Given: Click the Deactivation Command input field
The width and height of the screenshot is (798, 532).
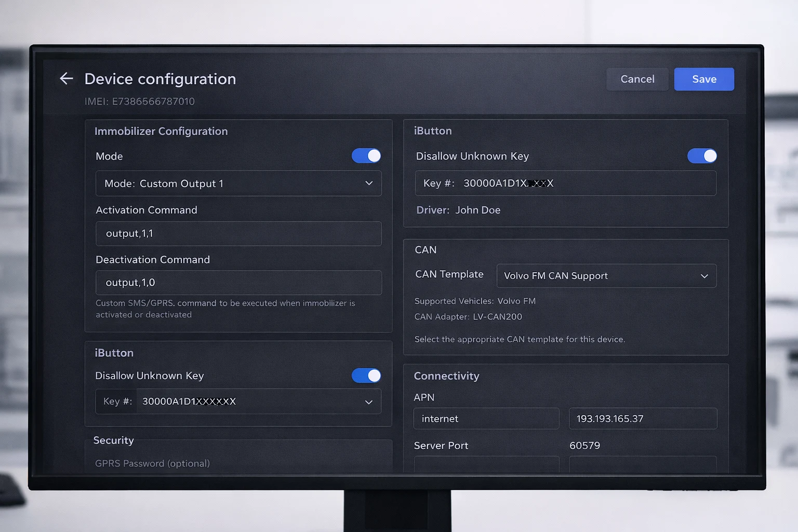Looking at the screenshot, I should [x=238, y=283].
